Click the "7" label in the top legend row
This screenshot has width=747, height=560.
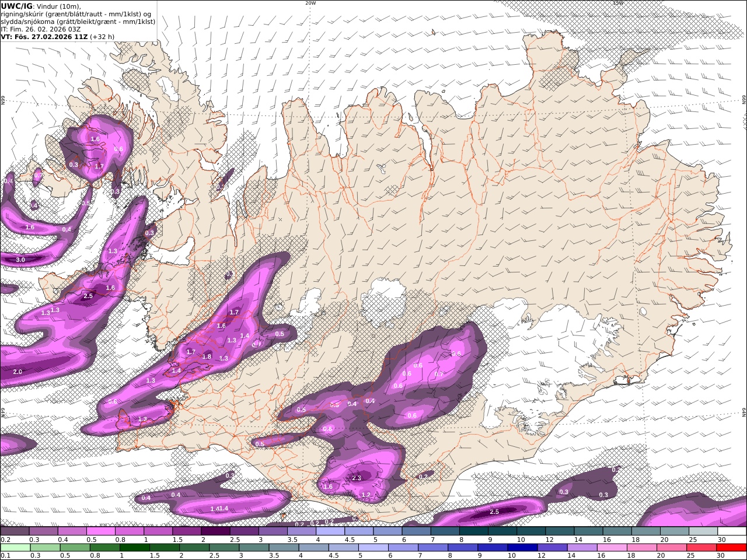coord(432,540)
